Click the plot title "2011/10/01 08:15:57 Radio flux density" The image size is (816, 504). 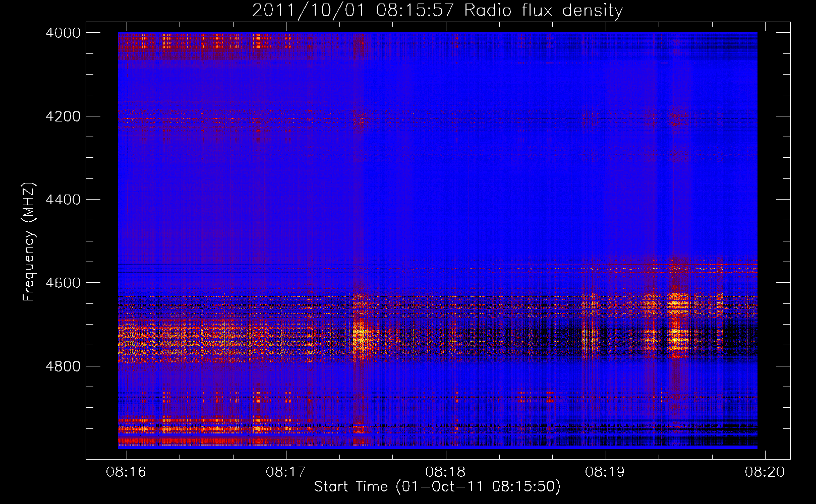point(437,11)
